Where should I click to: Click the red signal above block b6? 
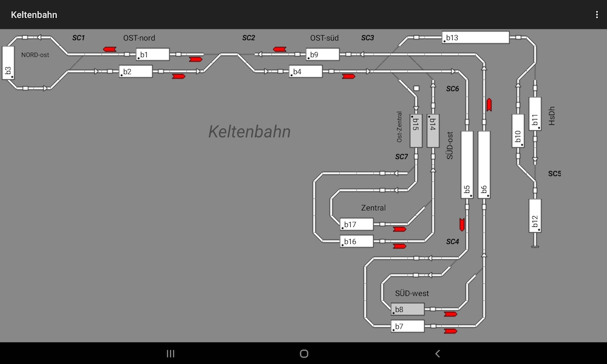(x=489, y=104)
